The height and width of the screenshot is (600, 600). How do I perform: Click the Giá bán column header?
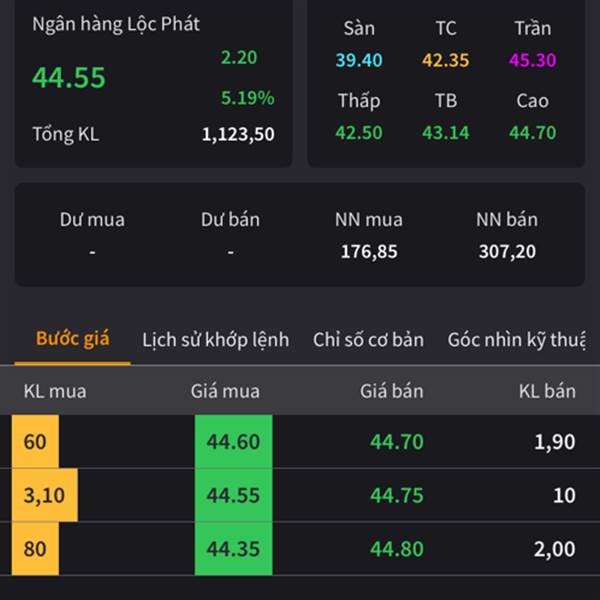[391, 391]
